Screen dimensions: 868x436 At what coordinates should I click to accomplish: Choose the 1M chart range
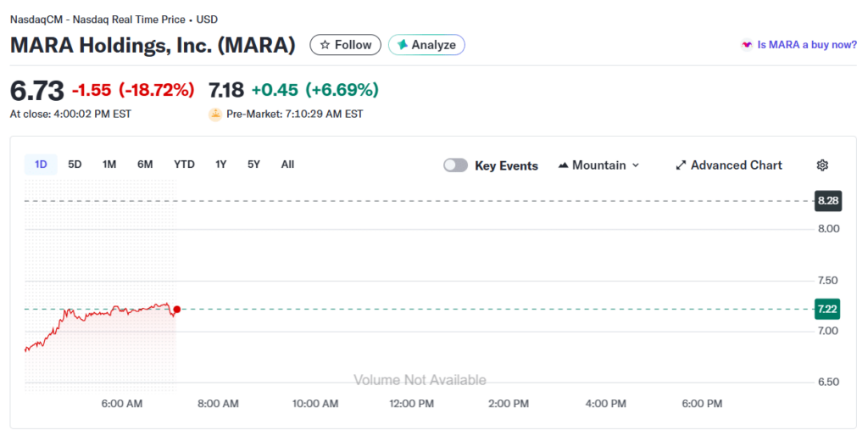(109, 165)
